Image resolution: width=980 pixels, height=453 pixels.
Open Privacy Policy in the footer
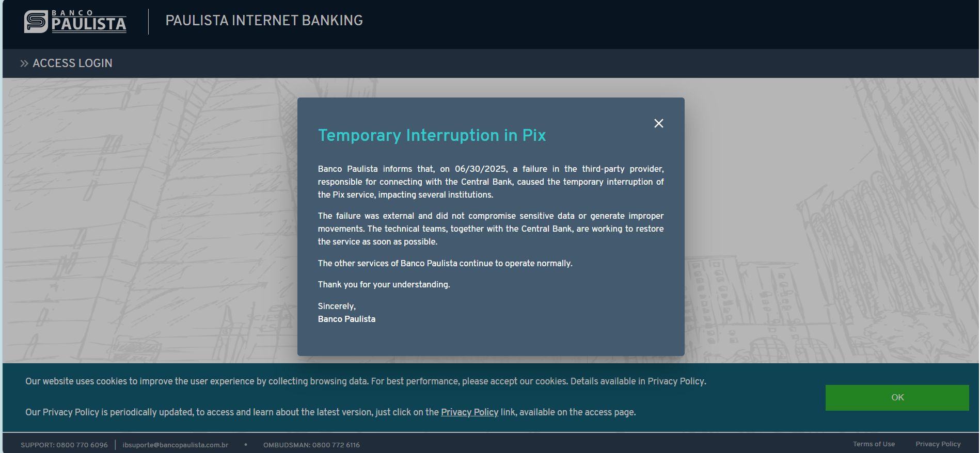pos(938,444)
